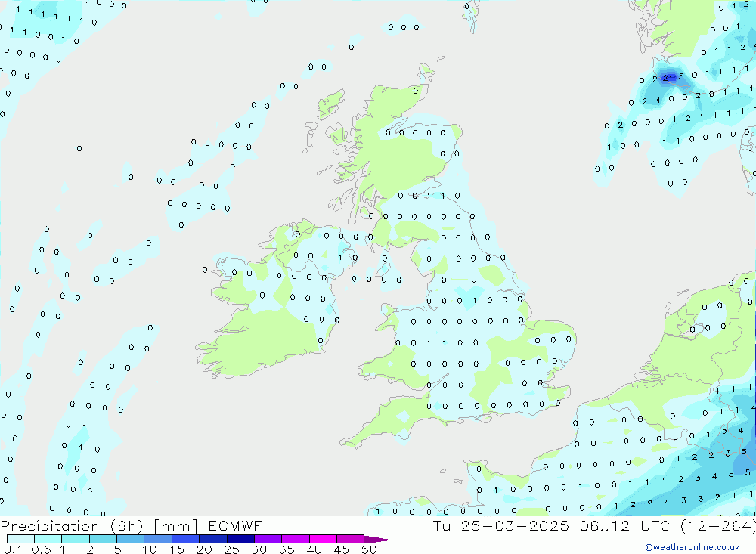Click the '15' legend label
756x554 pixels.
pyautogui.click(x=176, y=549)
